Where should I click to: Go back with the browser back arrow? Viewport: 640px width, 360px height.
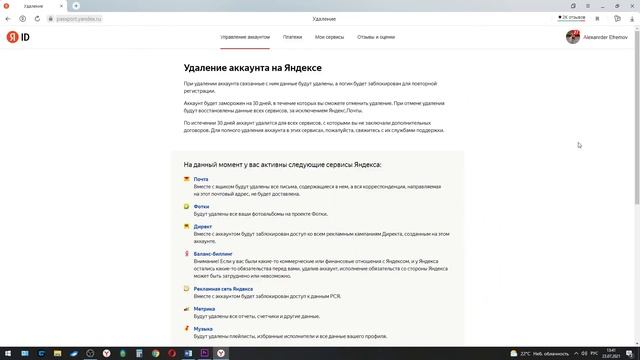[8, 19]
